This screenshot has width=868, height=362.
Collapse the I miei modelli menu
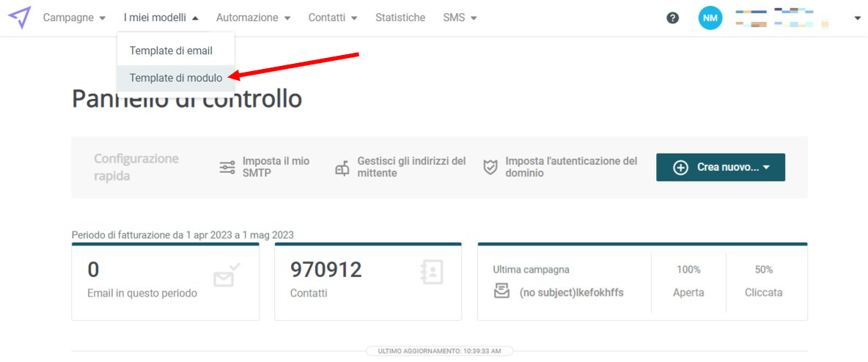161,18
